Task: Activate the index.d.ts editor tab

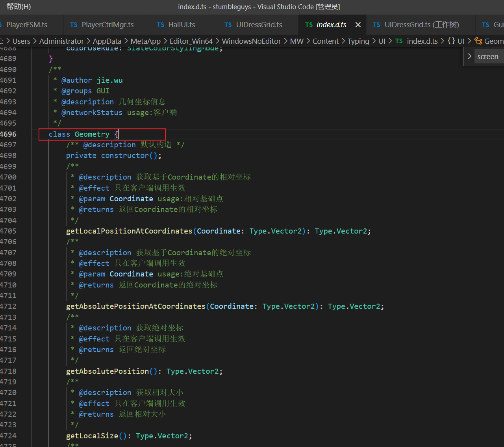Action: click(x=332, y=25)
